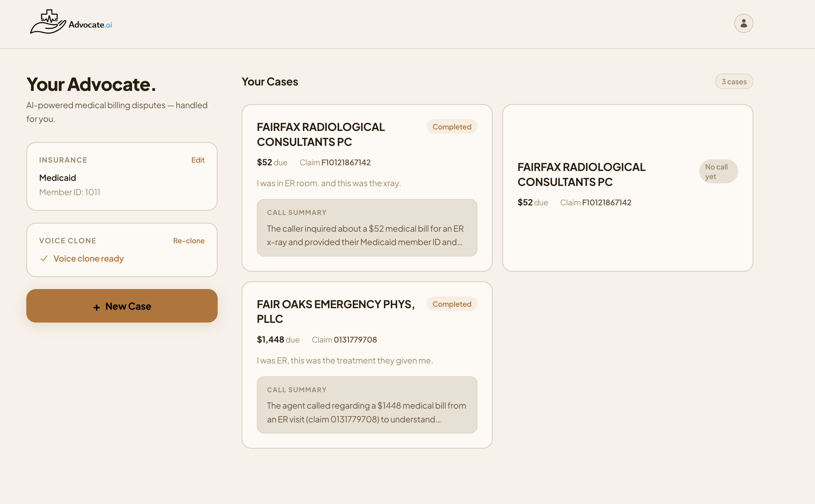Click the plus icon on New Case
Viewport: 815px width, 504px height.
point(97,307)
